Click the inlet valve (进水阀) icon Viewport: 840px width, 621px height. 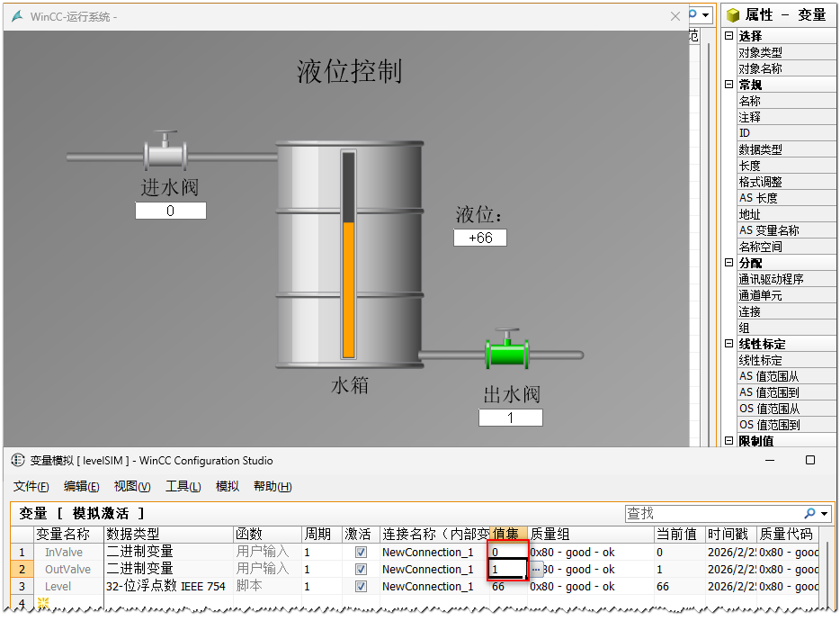point(165,153)
